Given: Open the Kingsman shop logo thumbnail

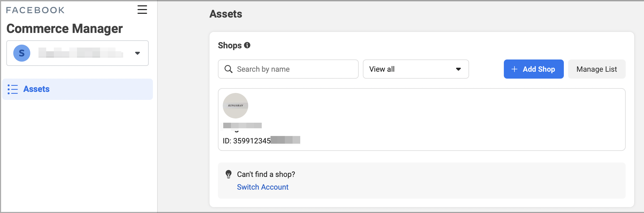Looking at the screenshot, I should 235,106.
